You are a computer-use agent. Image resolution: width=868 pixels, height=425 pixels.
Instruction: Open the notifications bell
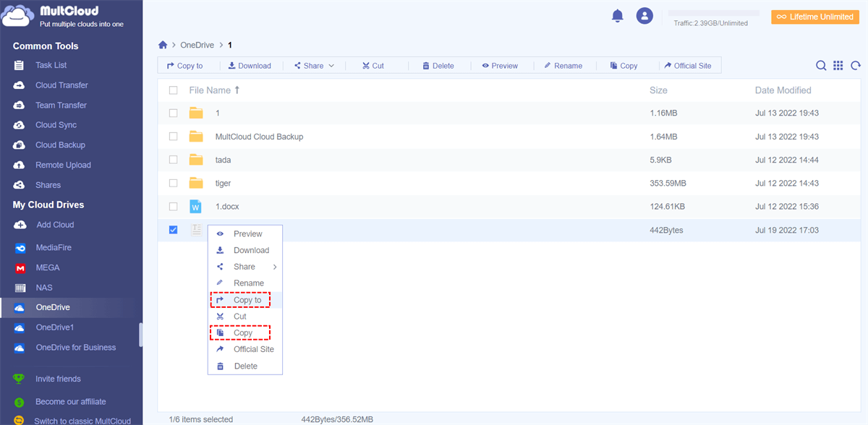point(617,15)
